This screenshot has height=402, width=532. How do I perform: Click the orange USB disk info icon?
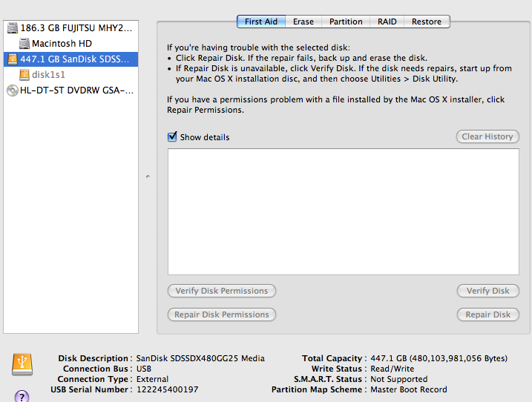point(22,364)
